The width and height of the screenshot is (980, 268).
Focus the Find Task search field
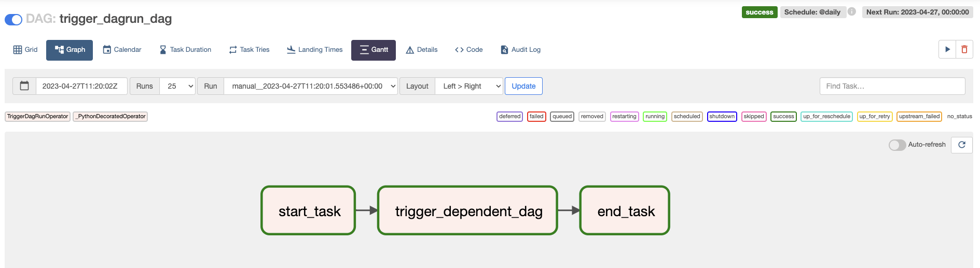(x=892, y=86)
